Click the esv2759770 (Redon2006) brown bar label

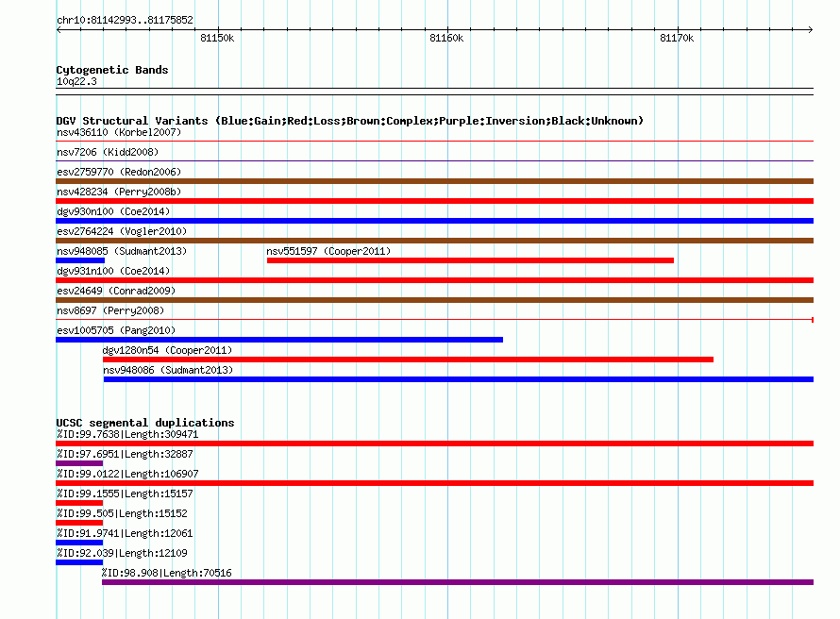pos(119,172)
